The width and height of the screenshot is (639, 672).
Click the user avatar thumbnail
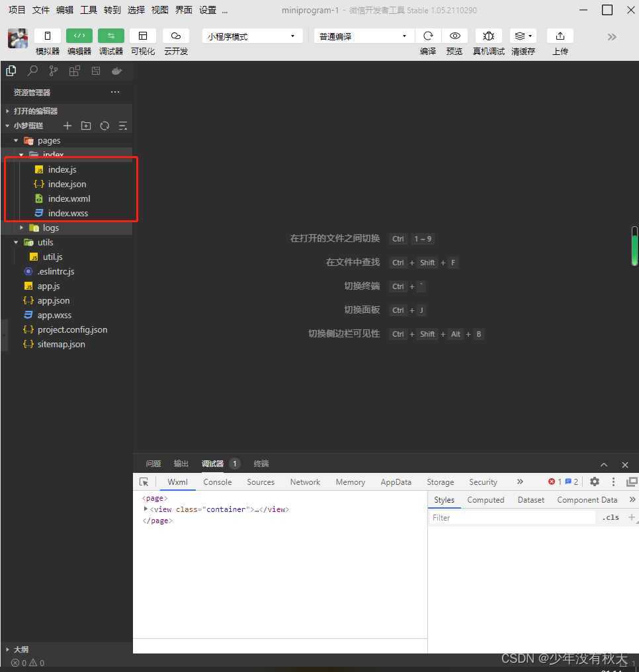(x=18, y=38)
